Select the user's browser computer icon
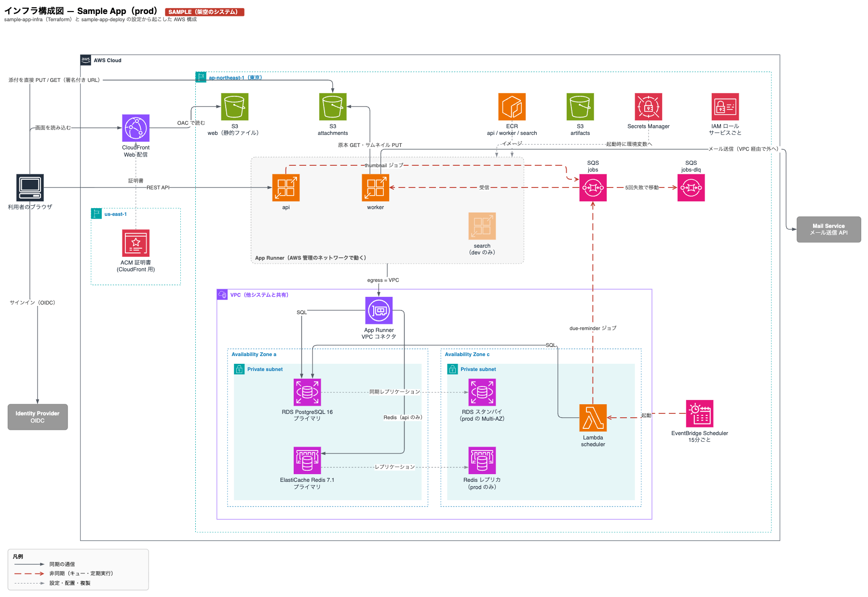 (x=30, y=188)
